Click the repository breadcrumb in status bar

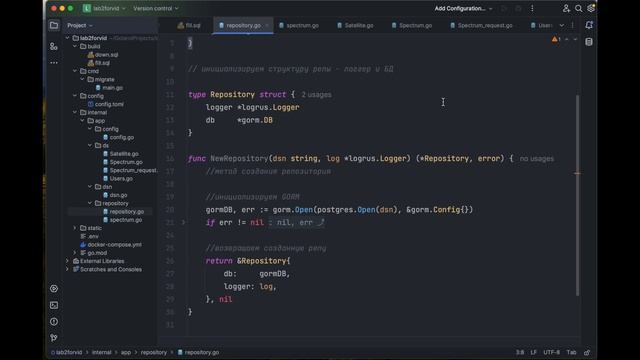coord(154,352)
